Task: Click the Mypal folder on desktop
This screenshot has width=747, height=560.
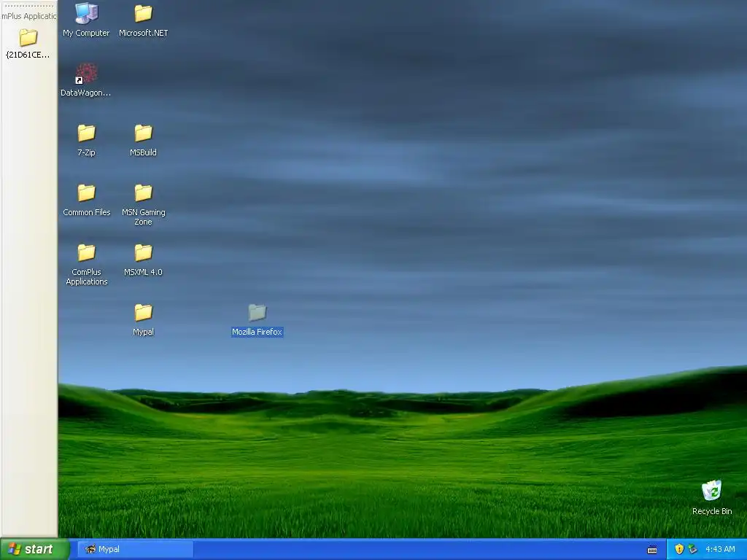Action: click(143, 320)
